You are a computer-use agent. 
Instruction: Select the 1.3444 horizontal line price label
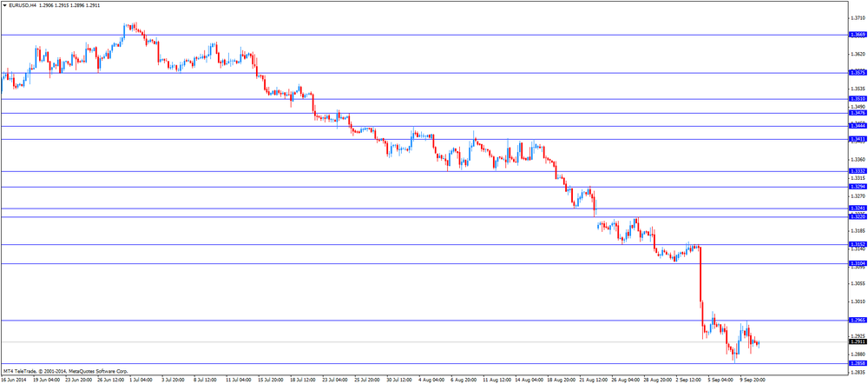[x=857, y=126]
